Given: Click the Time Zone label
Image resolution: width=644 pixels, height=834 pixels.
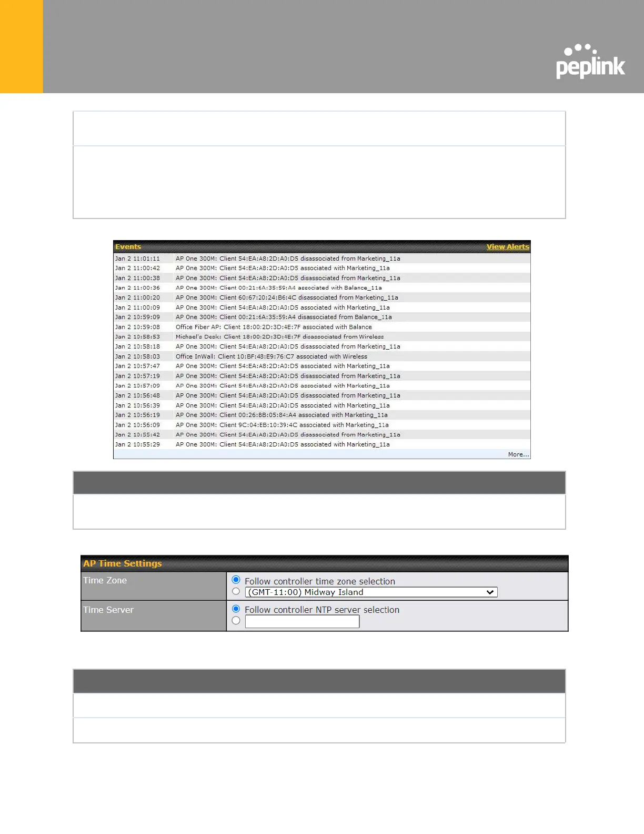Looking at the screenshot, I should [x=105, y=580].
